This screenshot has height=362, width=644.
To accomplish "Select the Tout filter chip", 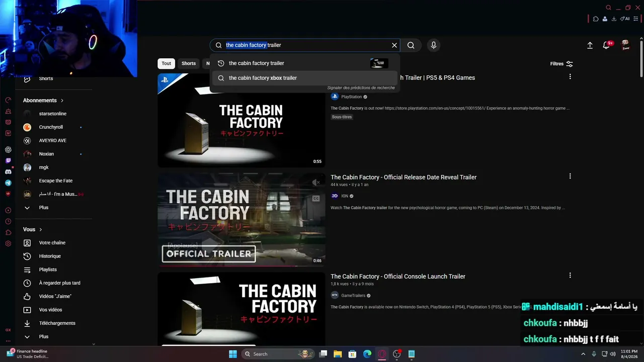I will click(167, 63).
